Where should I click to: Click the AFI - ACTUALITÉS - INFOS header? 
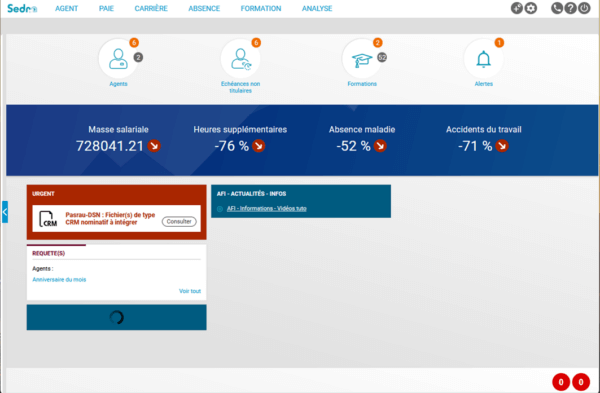251,194
